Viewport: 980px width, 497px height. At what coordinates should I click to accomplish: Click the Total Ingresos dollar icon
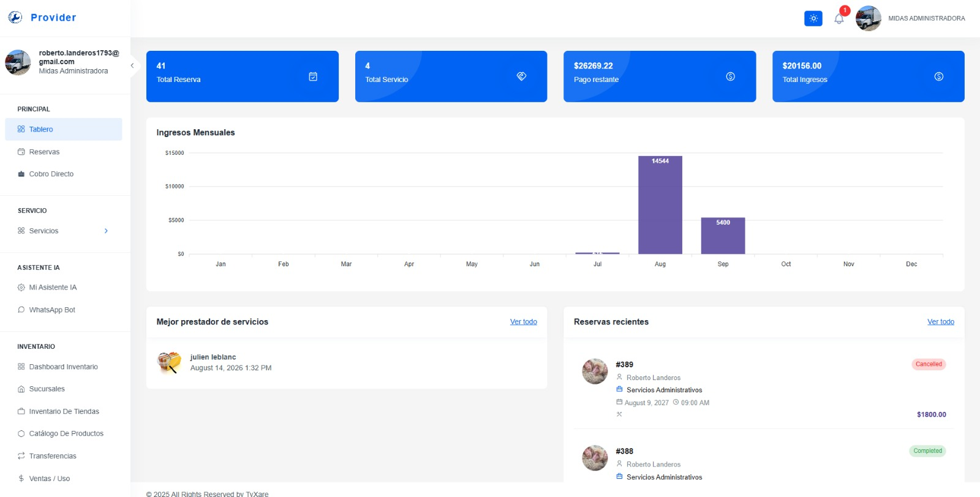tap(939, 77)
